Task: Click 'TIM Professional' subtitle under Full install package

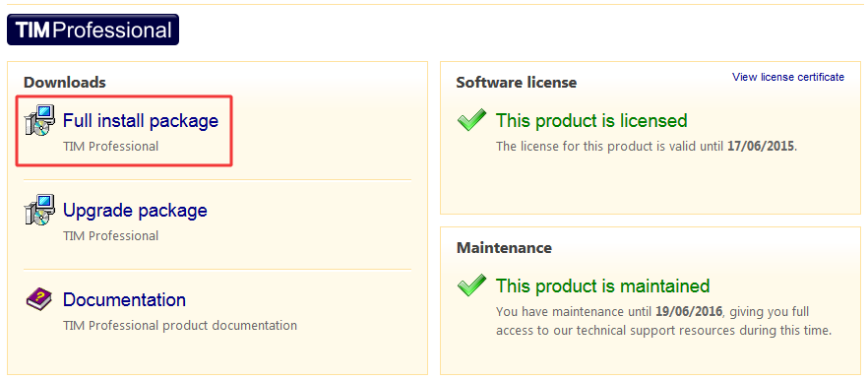Action: (x=110, y=147)
